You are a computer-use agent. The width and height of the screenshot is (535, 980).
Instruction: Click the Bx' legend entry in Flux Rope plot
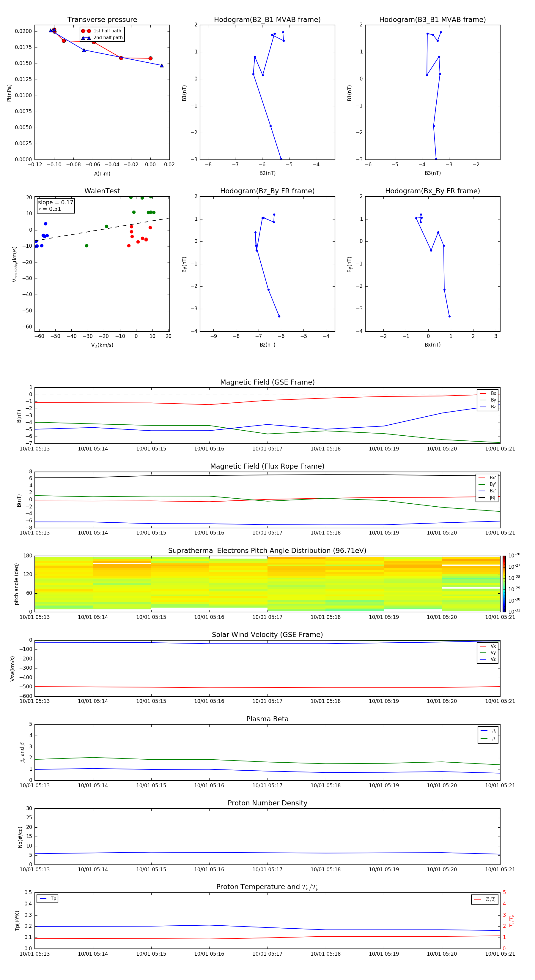point(487,478)
